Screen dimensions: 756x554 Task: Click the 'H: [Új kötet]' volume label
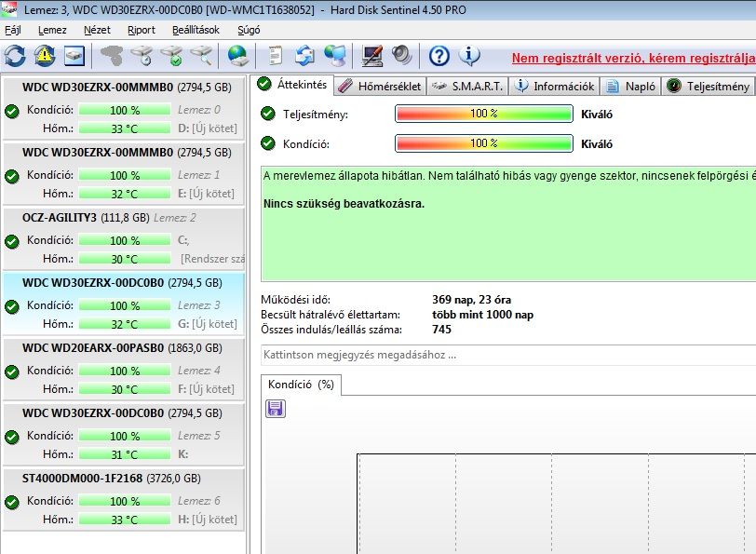click(x=208, y=520)
